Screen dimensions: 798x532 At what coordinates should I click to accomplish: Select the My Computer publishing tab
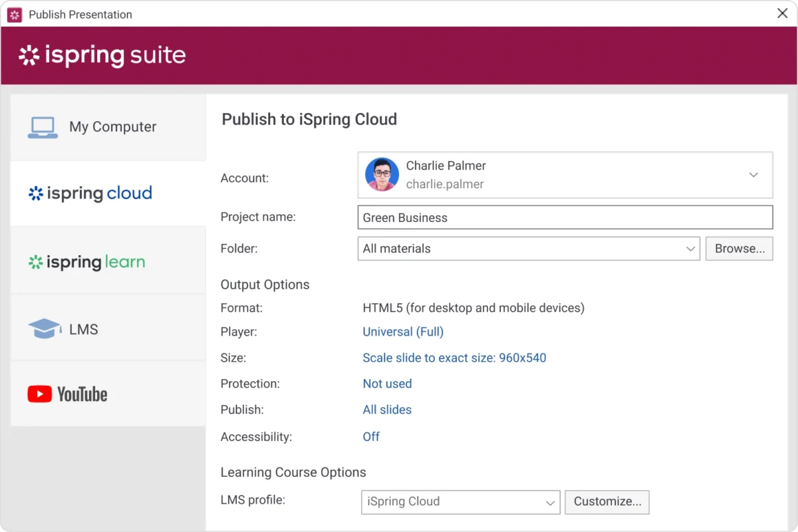coord(108,127)
